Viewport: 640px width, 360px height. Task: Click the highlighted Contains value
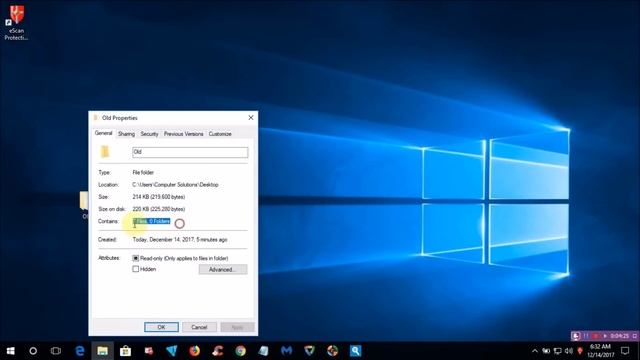pos(151,221)
